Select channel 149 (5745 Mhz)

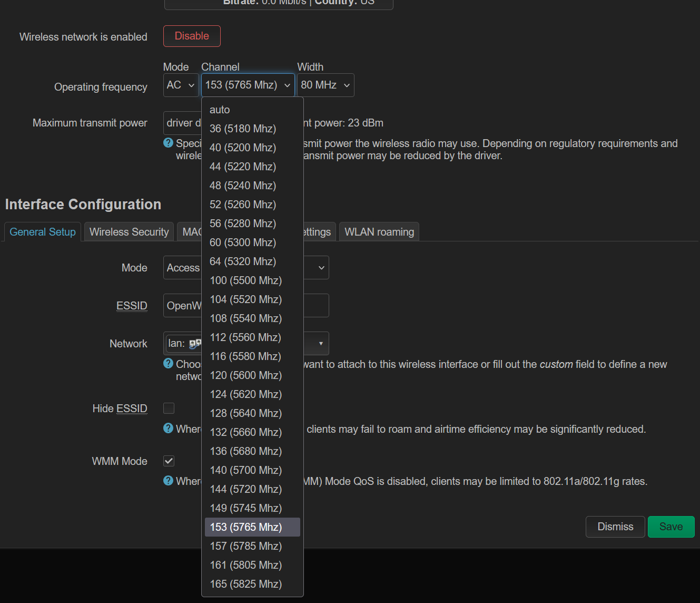coord(252,508)
